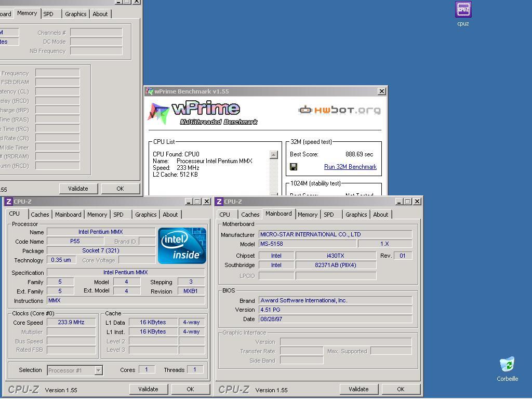Select Mainboard tab in right CPU-Z window
The width and height of the screenshot is (532, 399).
click(278, 214)
